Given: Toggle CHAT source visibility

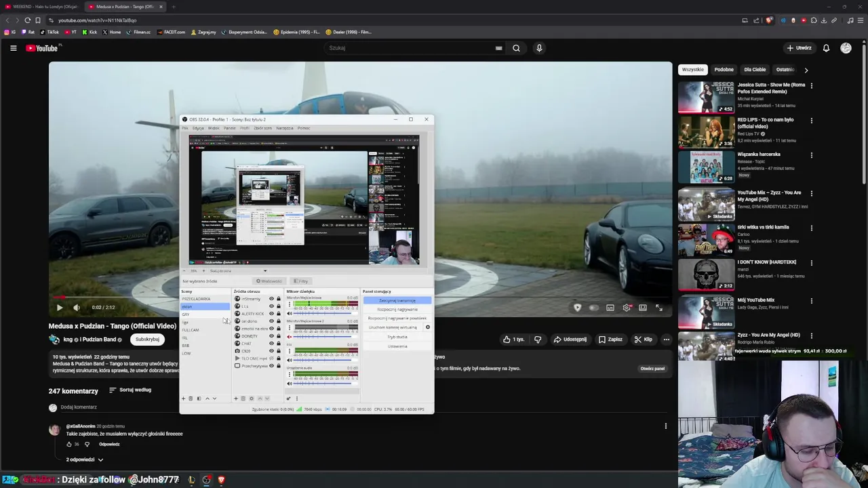Looking at the screenshot, I should pos(271,344).
